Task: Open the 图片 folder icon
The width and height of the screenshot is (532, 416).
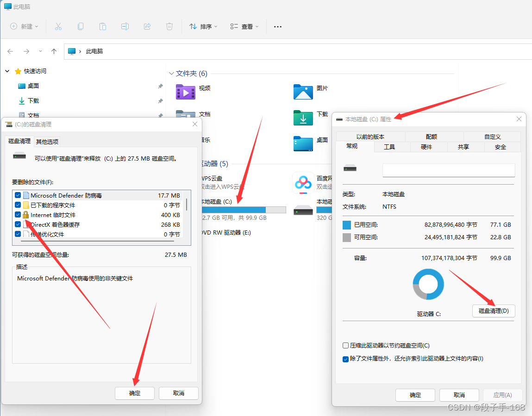Action: (x=303, y=92)
